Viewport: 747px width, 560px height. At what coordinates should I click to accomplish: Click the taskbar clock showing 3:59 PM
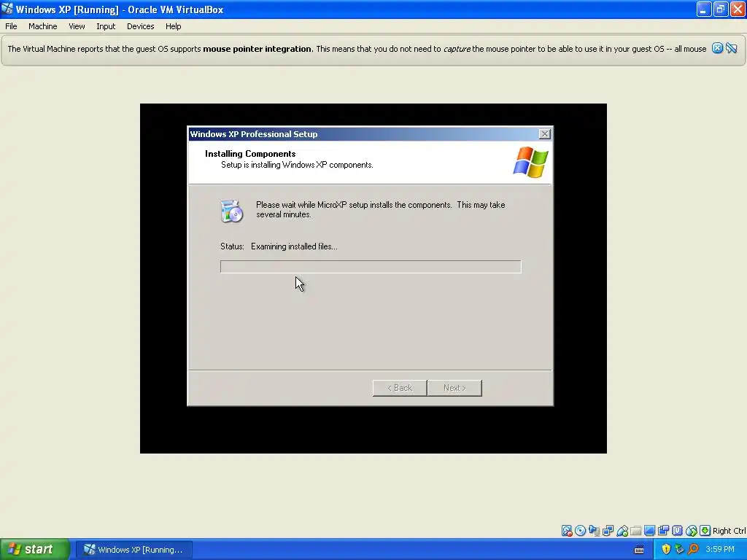tap(720, 550)
